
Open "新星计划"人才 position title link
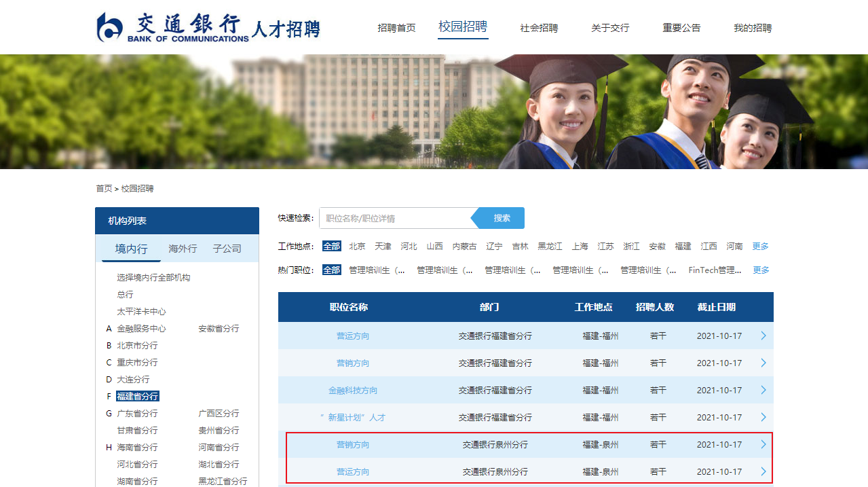(353, 417)
